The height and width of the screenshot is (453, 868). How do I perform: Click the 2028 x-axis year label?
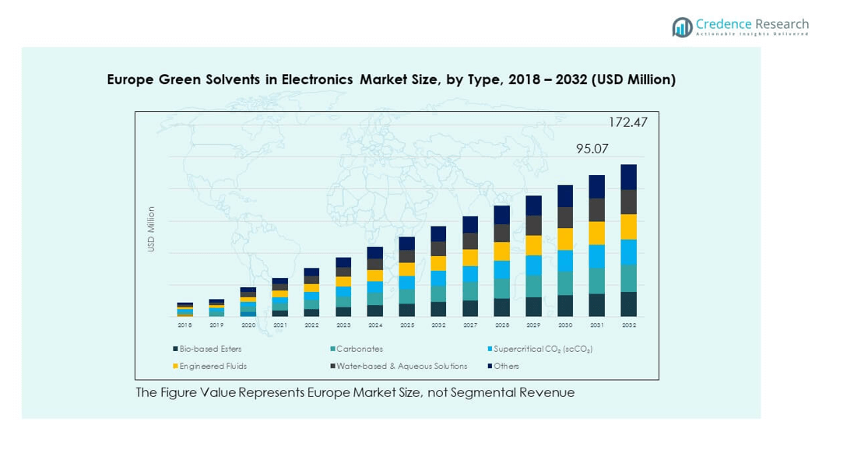click(x=502, y=325)
